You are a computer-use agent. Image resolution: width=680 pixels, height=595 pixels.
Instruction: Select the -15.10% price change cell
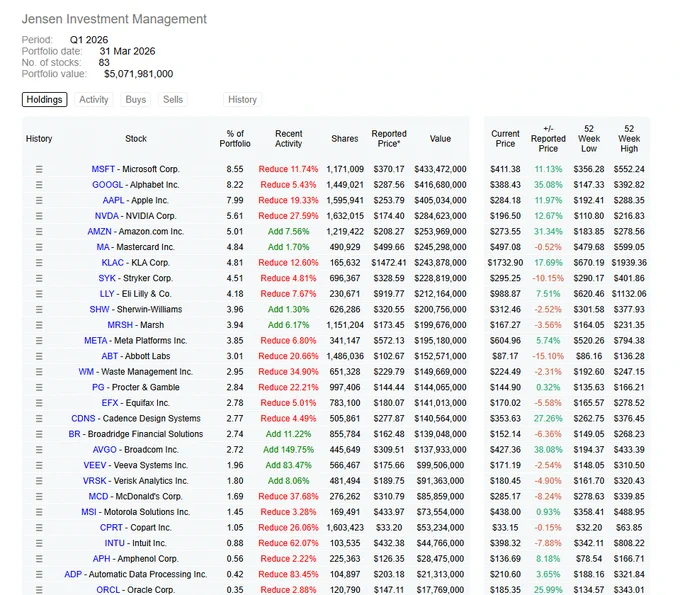point(548,356)
